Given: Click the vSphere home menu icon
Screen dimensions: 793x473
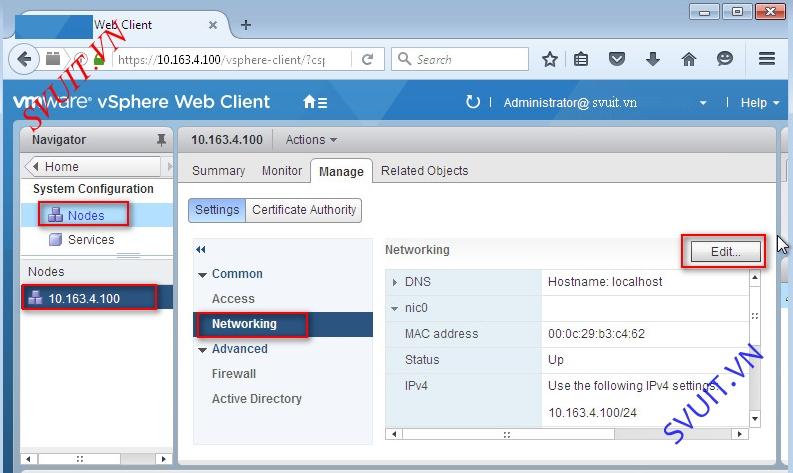Looking at the screenshot, I should click(315, 102).
